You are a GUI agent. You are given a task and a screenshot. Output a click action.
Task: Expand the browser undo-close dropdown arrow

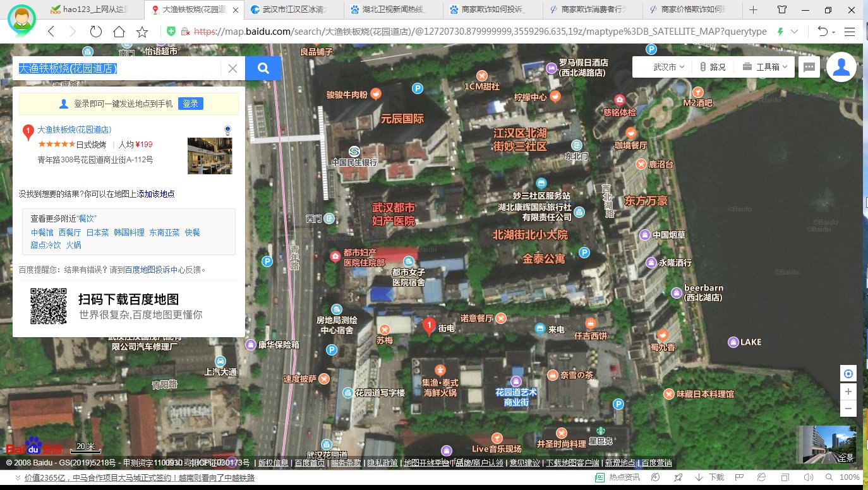pyautogui.click(x=833, y=32)
